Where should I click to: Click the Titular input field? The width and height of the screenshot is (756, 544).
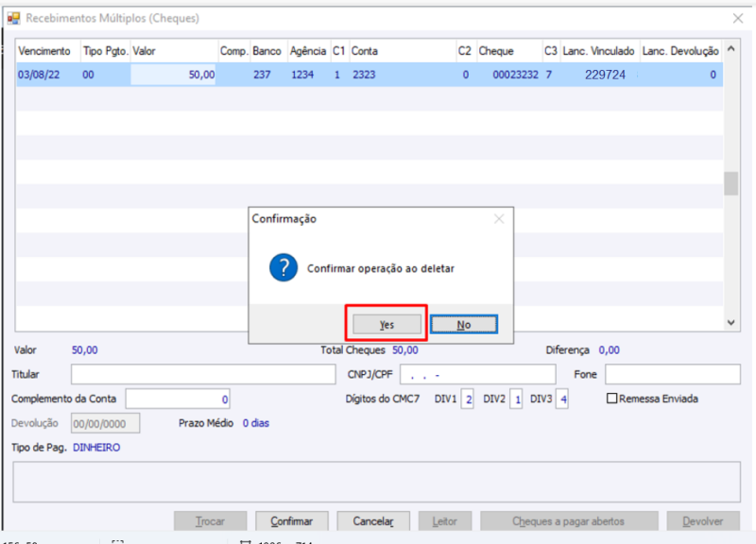coord(203,374)
